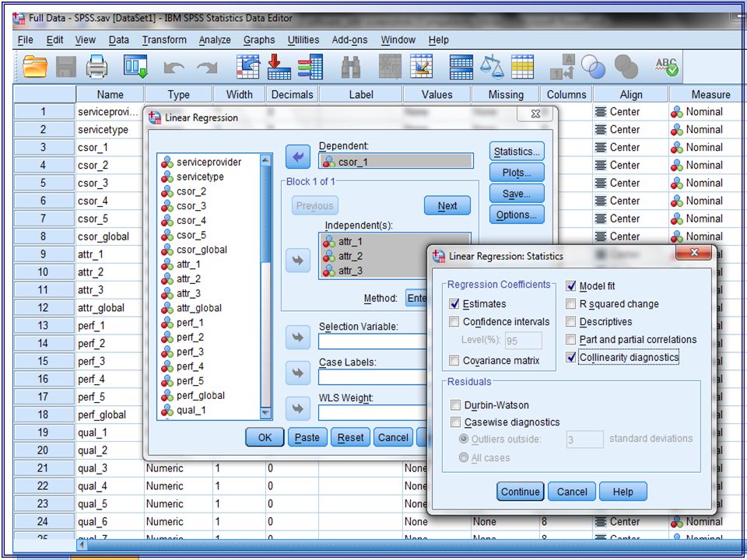Enable the Durbin-Watson checkbox

click(455, 405)
